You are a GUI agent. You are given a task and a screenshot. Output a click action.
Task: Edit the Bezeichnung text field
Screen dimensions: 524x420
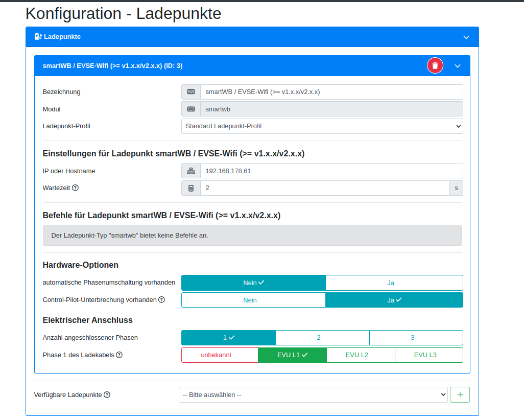pos(331,92)
